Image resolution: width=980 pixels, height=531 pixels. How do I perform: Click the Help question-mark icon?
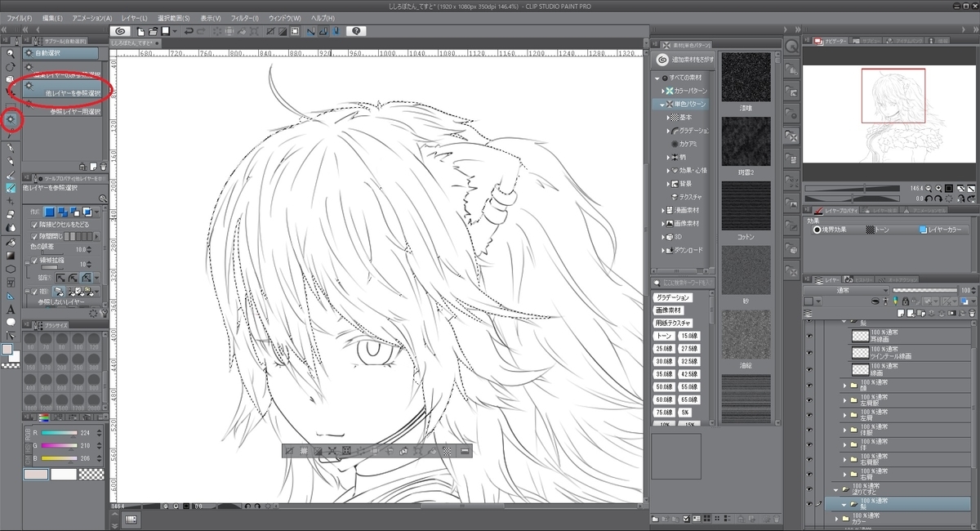click(x=357, y=31)
